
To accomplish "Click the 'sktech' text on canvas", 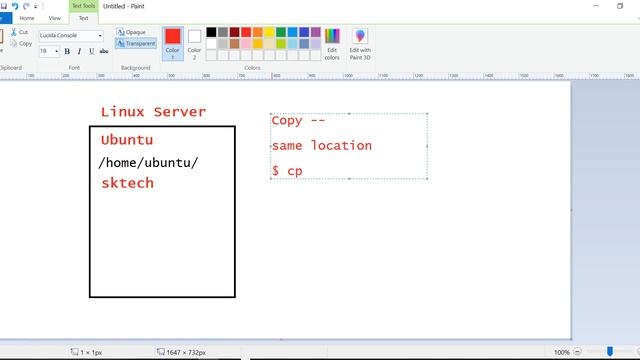I will click(127, 183).
